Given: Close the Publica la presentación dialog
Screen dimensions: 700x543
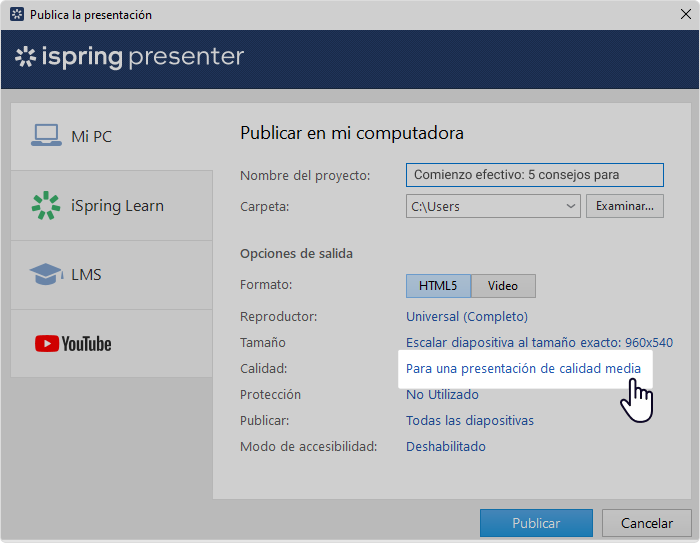Looking at the screenshot, I should pos(686,14).
